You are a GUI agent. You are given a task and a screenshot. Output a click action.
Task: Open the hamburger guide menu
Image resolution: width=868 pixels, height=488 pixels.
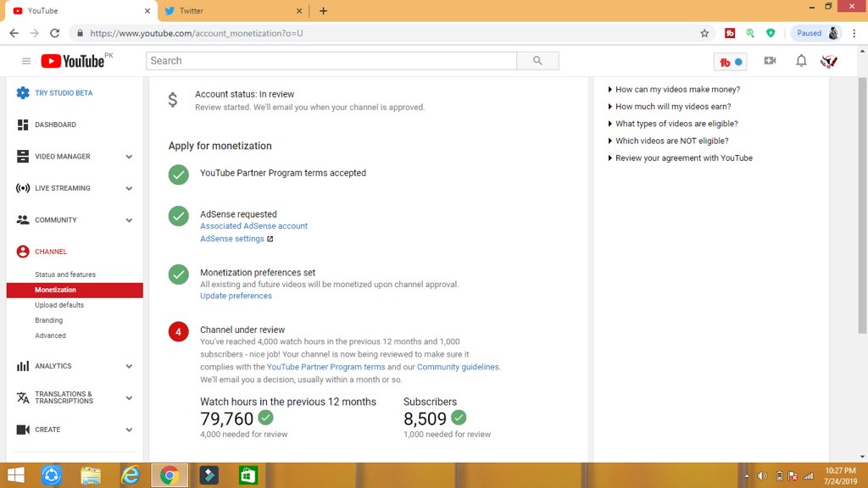[26, 61]
